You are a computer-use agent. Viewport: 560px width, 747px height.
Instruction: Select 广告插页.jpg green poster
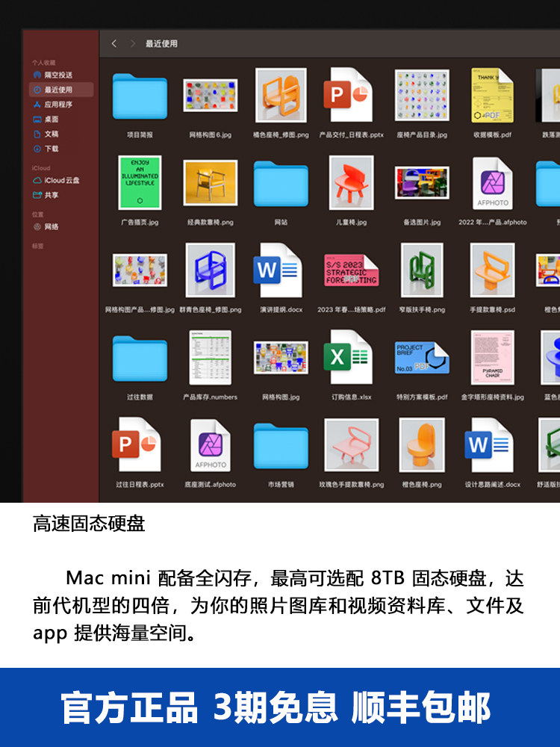[x=140, y=182]
